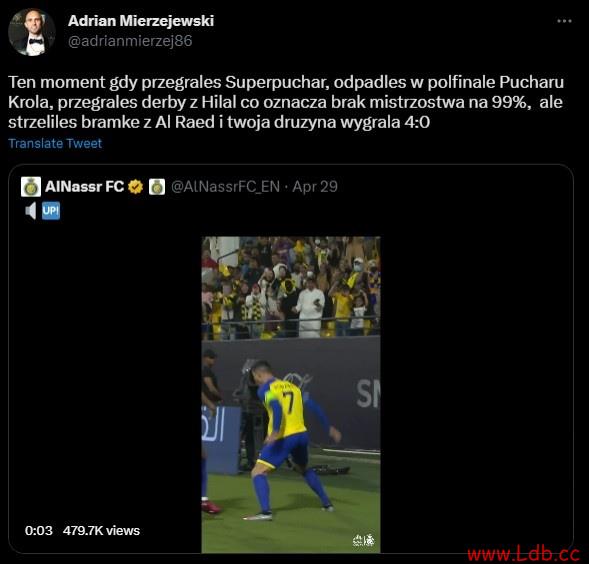
Task: Click the small affiliate crest badge
Action: (x=157, y=187)
